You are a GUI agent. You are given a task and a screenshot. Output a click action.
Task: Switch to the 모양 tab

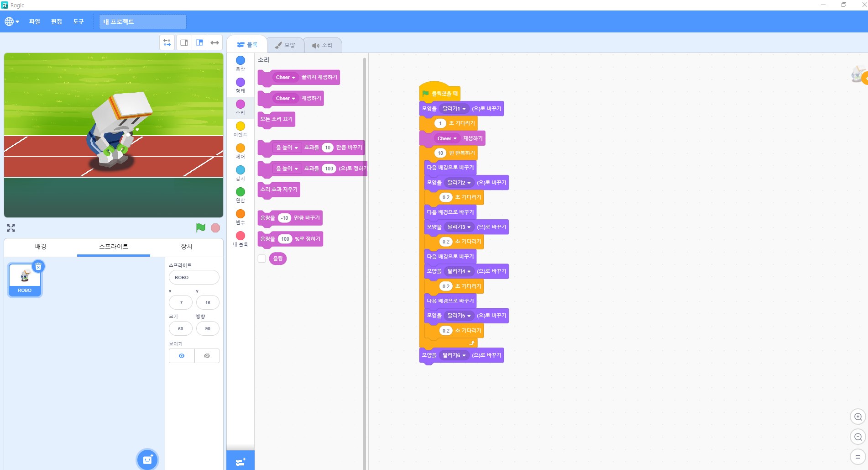[x=285, y=45]
